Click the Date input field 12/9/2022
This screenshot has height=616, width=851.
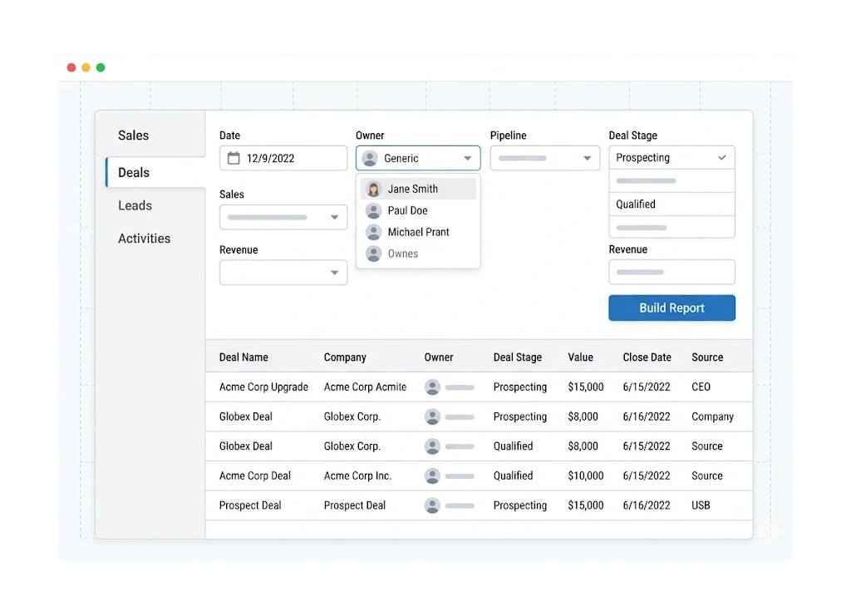pyautogui.click(x=283, y=158)
